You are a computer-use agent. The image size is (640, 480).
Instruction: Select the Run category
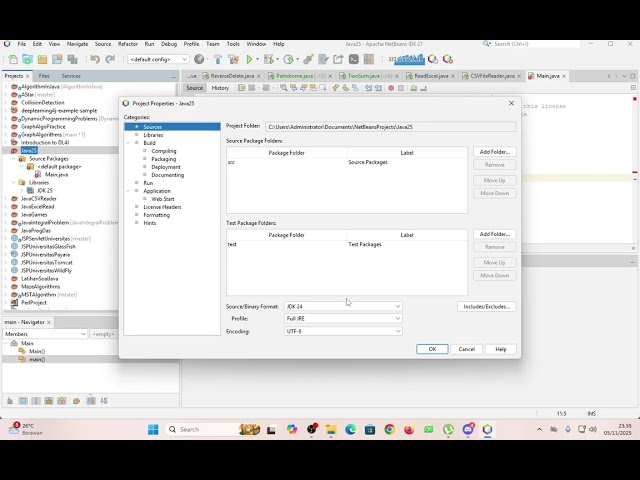(x=148, y=183)
